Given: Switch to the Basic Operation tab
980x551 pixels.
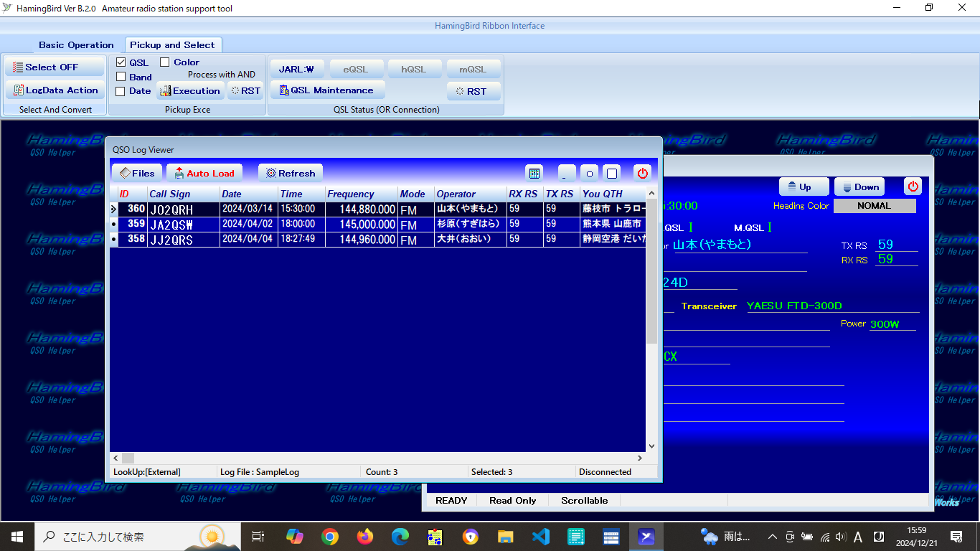Looking at the screenshot, I should click(76, 44).
